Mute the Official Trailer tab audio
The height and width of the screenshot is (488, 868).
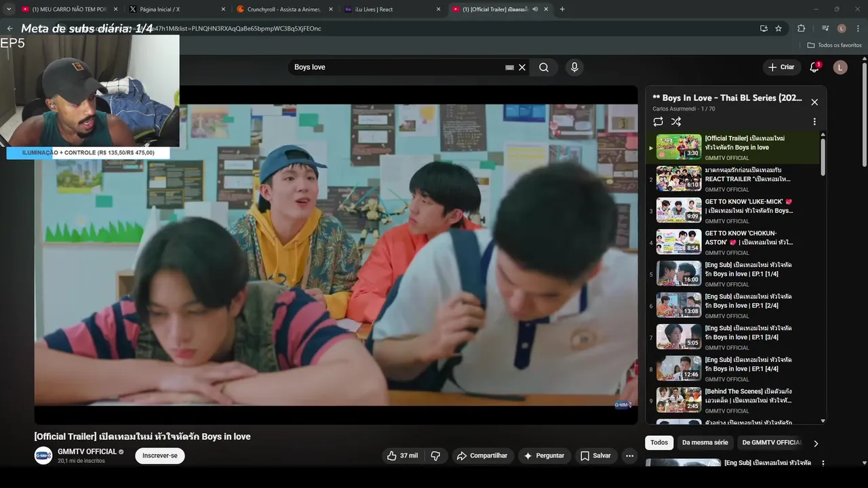[x=535, y=9]
